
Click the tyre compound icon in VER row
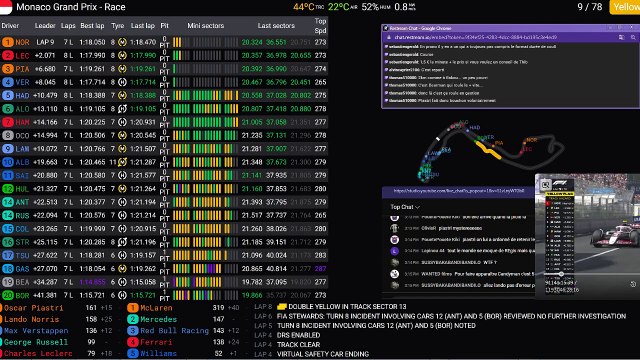(122, 82)
